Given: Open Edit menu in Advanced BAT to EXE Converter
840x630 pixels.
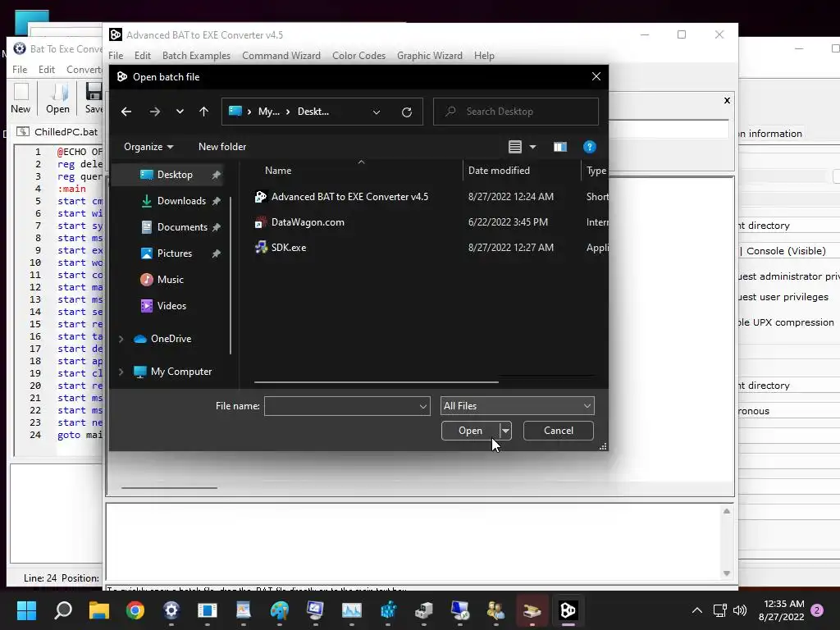Looking at the screenshot, I should tap(143, 56).
